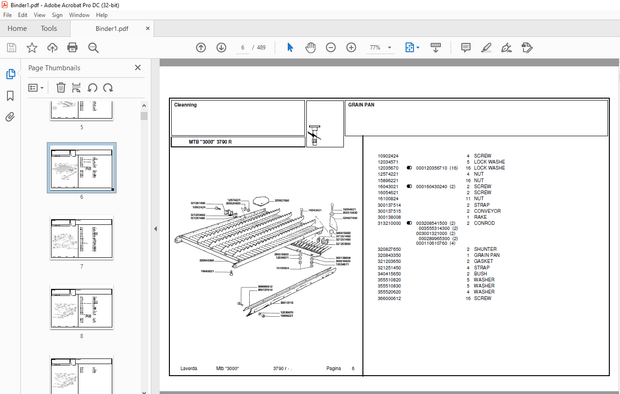
Task: Click the read mode scroll icon
Action: pos(435,47)
